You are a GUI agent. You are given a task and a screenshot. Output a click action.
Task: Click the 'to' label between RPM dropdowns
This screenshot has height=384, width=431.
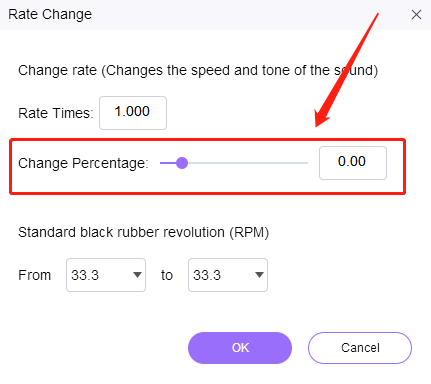(167, 275)
